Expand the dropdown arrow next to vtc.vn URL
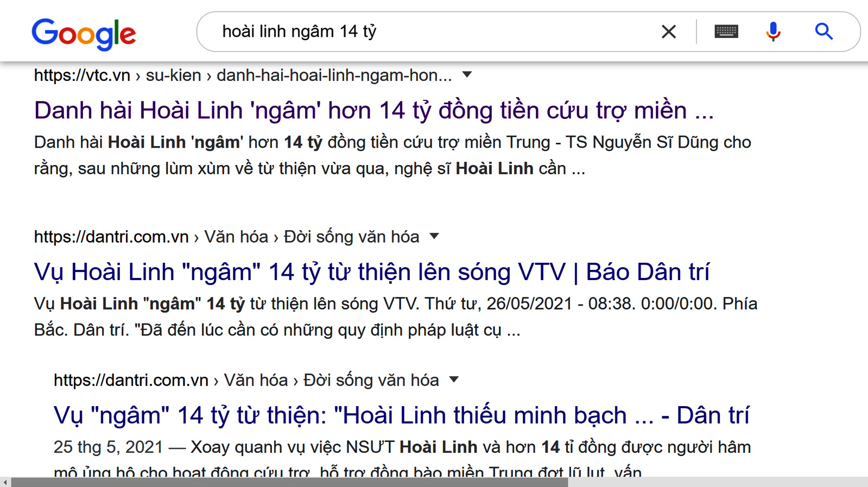The height and width of the screenshot is (487, 868). 467,74
